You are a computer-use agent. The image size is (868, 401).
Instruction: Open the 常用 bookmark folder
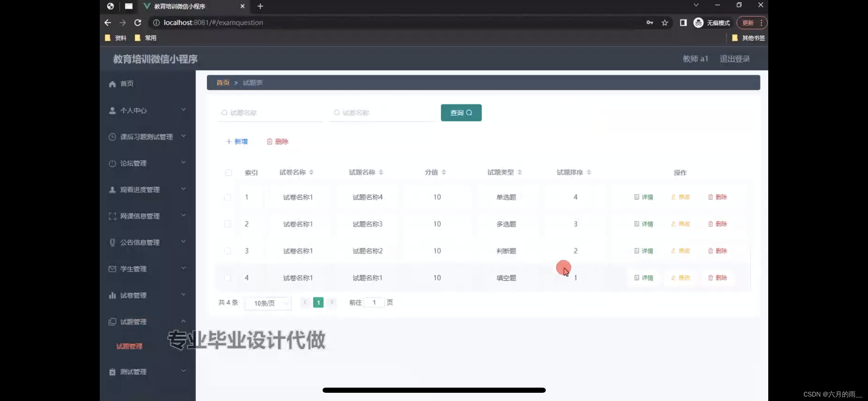(146, 38)
